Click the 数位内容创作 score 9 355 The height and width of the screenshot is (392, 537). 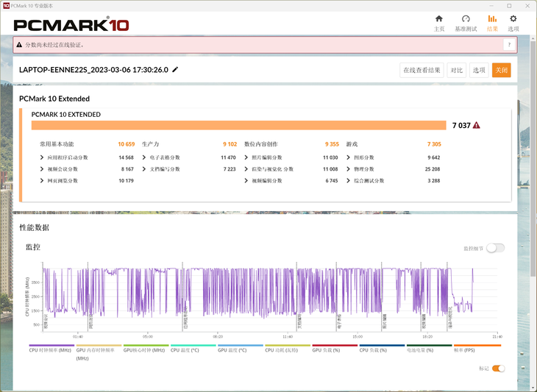tap(332, 144)
